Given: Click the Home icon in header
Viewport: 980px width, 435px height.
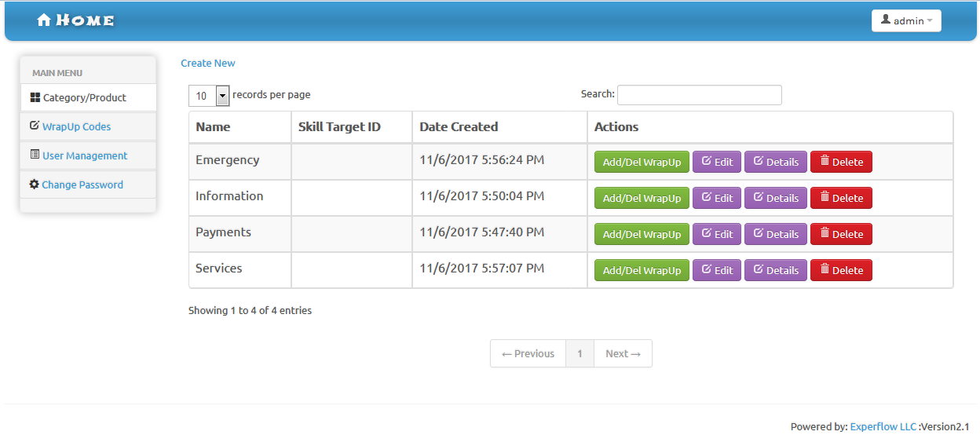Looking at the screenshot, I should tap(44, 20).
